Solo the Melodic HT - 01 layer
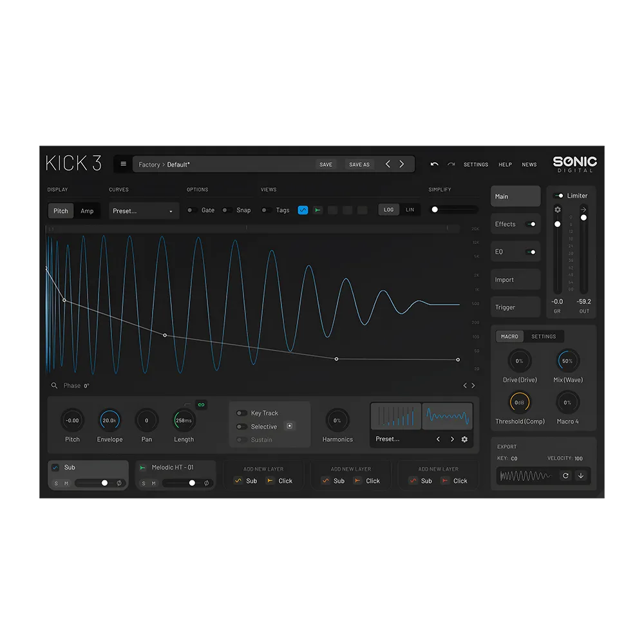 pyautogui.click(x=144, y=484)
